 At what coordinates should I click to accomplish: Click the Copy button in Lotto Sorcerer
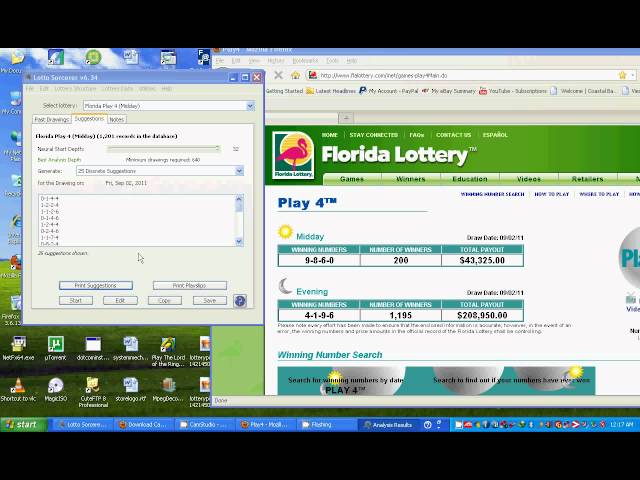pos(165,300)
